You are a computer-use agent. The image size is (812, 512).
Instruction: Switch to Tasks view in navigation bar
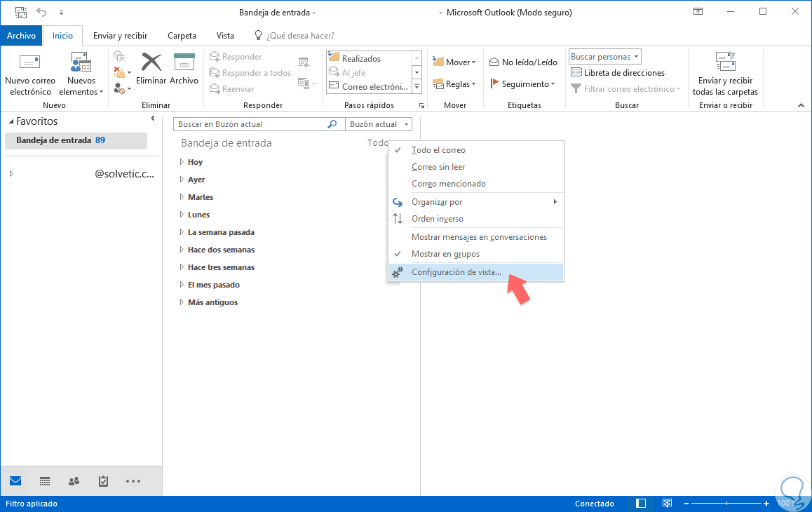coord(104,481)
